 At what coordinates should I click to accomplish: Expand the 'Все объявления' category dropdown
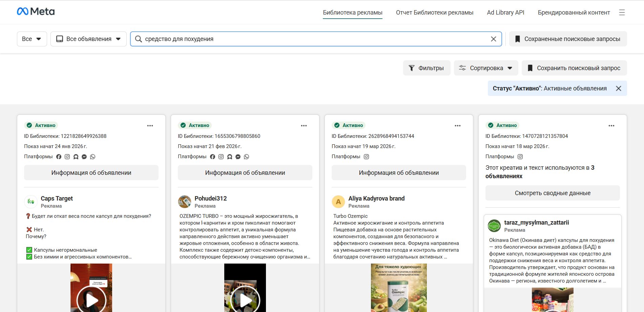(88, 39)
